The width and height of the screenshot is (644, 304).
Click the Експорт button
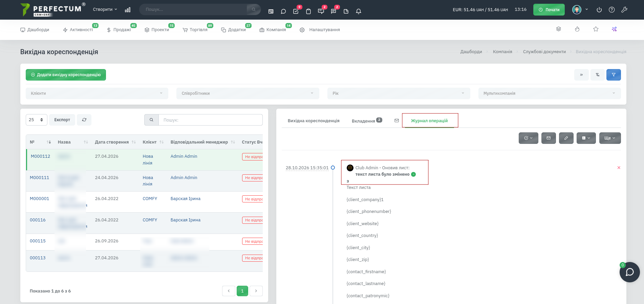[x=62, y=120]
